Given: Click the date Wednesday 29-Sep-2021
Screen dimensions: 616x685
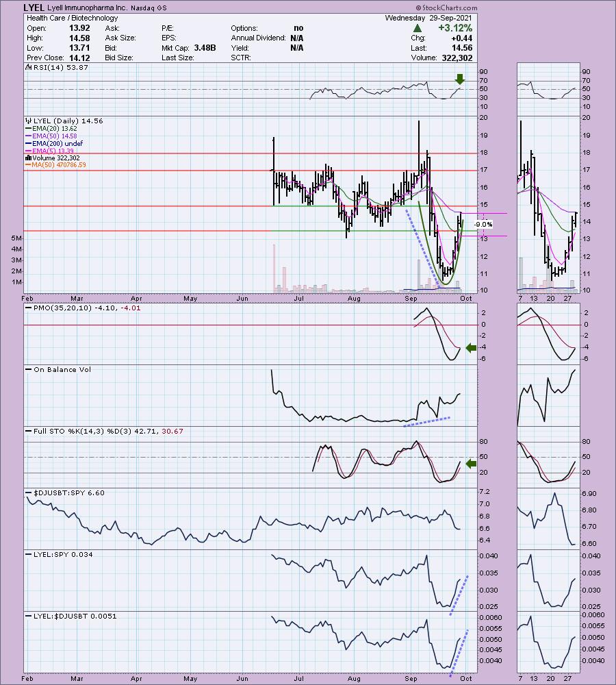Looking at the screenshot, I should (428, 18).
